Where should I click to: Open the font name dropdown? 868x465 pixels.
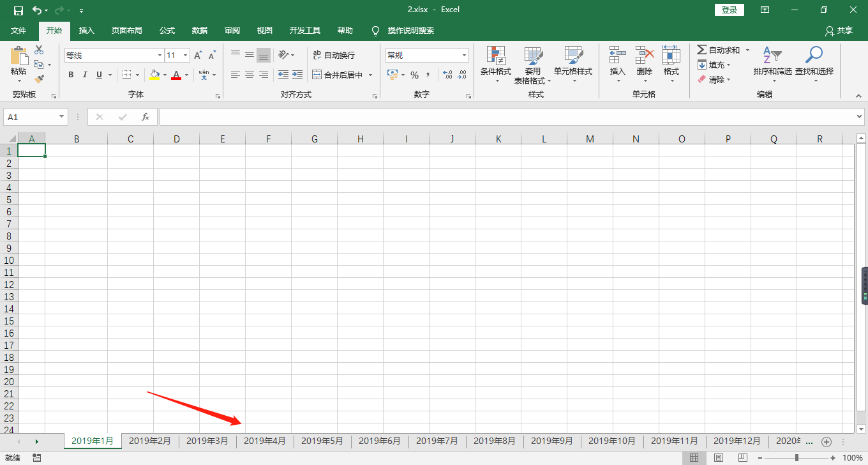(x=160, y=56)
